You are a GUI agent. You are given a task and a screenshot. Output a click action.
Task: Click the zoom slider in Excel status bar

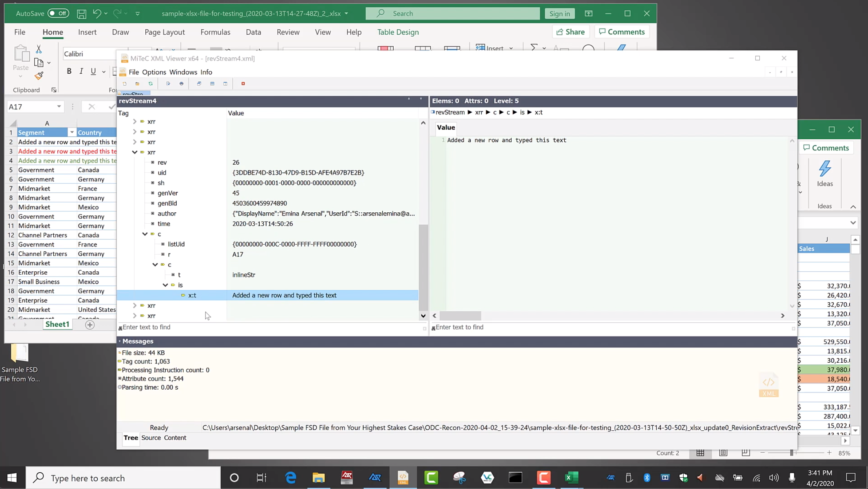[791, 453]
